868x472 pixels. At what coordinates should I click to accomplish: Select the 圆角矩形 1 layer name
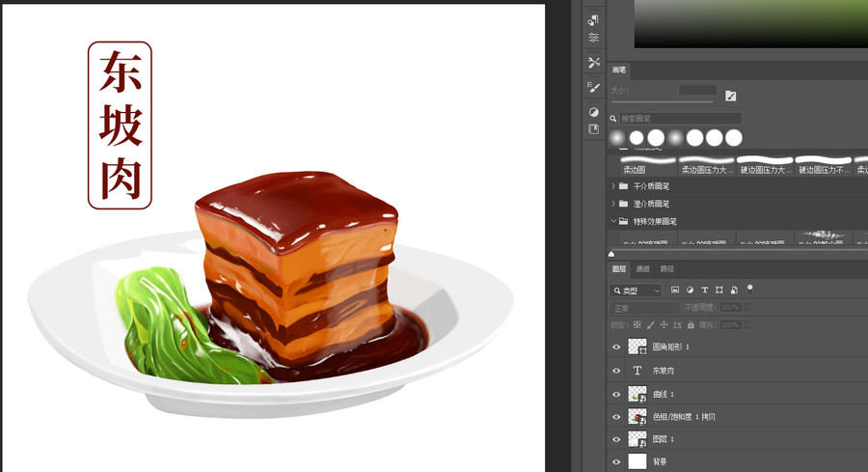coord(670,347)
